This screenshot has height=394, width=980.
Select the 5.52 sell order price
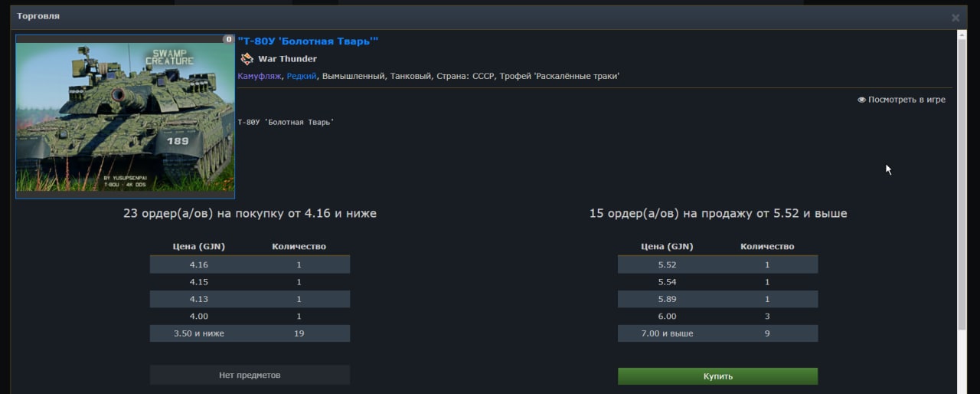667,264
